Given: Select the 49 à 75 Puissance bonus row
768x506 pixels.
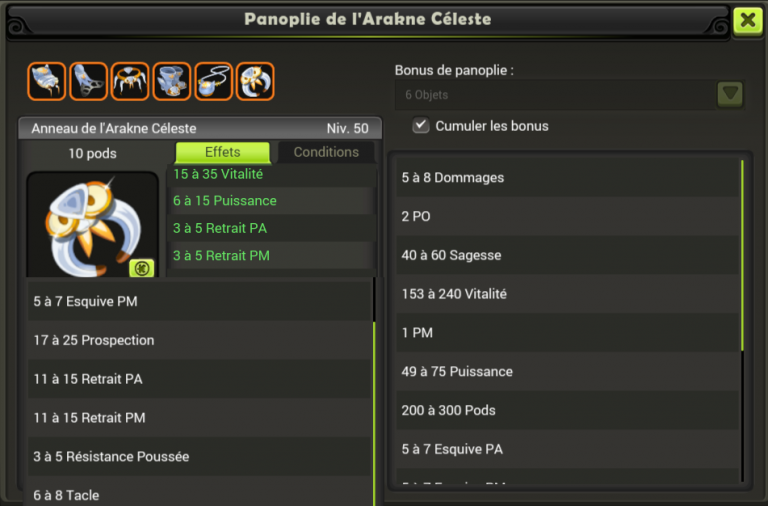Looking at the screenshot, I should click(567, 371).
